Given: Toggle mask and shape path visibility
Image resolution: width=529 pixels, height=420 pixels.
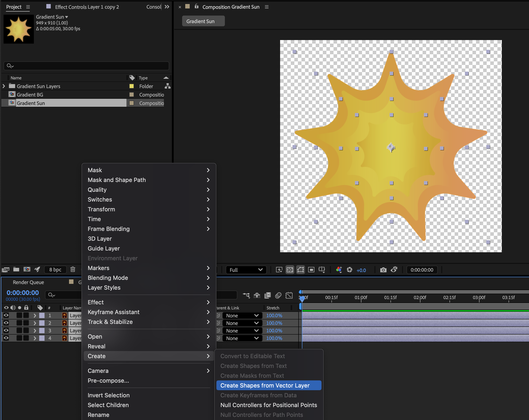Looking at the screenshot, I should (x=301, y=270).
